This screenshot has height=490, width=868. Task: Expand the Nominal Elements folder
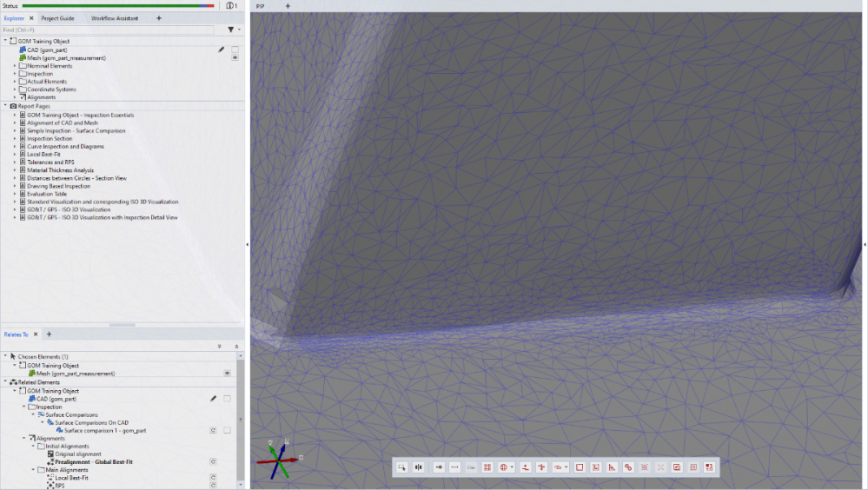(x=15, y=66)
